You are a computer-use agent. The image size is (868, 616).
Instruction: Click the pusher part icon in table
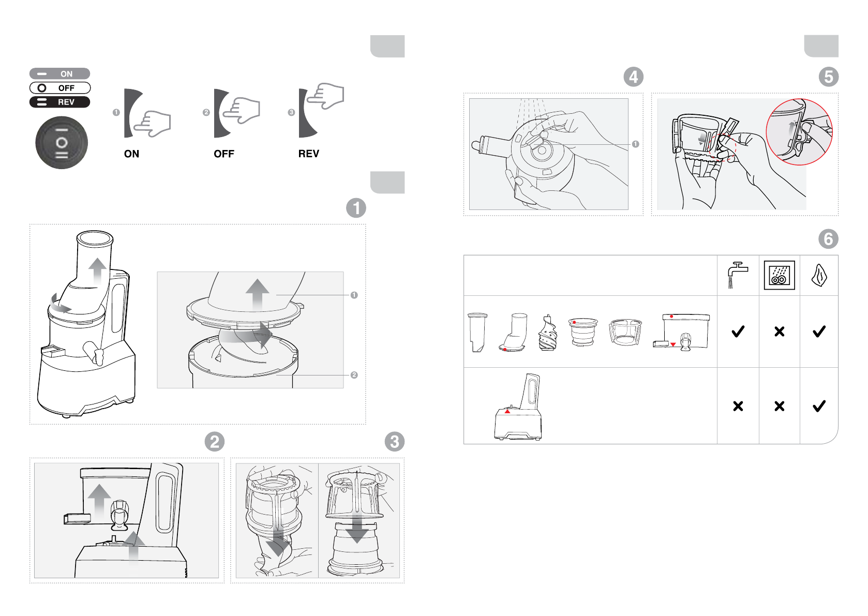coord(477,332)
